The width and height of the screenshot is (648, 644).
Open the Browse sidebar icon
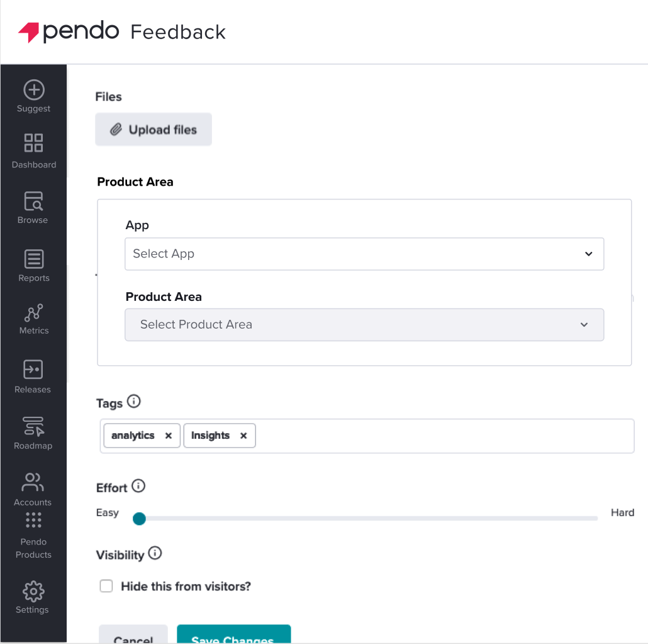click(x=33, y=201)
